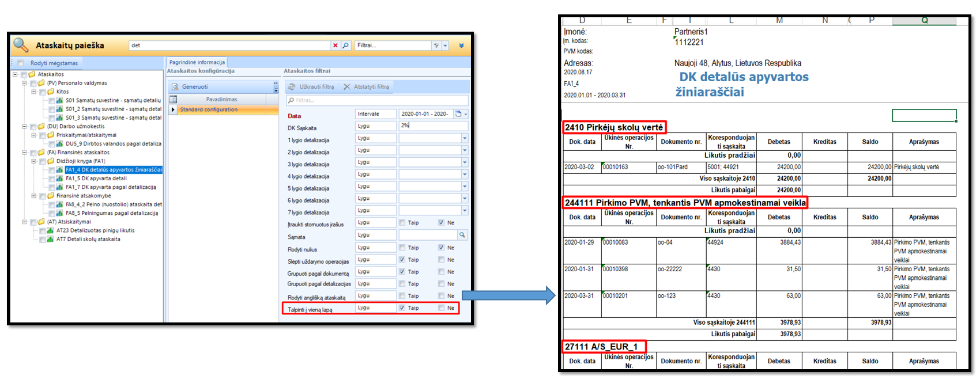Click the Užkrauti filtrą button
Image resolution: width=980 pixels, height=376 pixels.
pos(311,87)
